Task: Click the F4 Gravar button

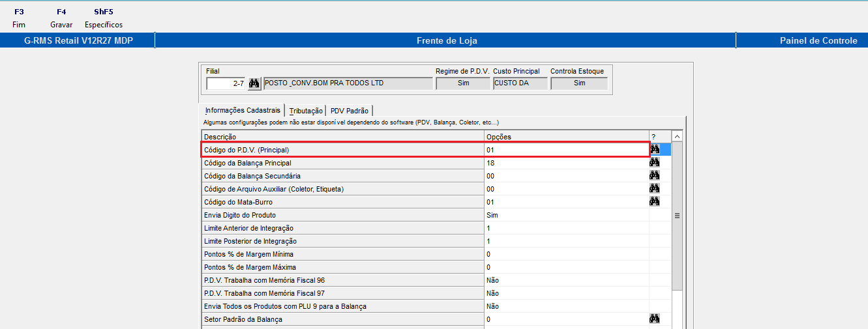Action: tap(61, 18)
